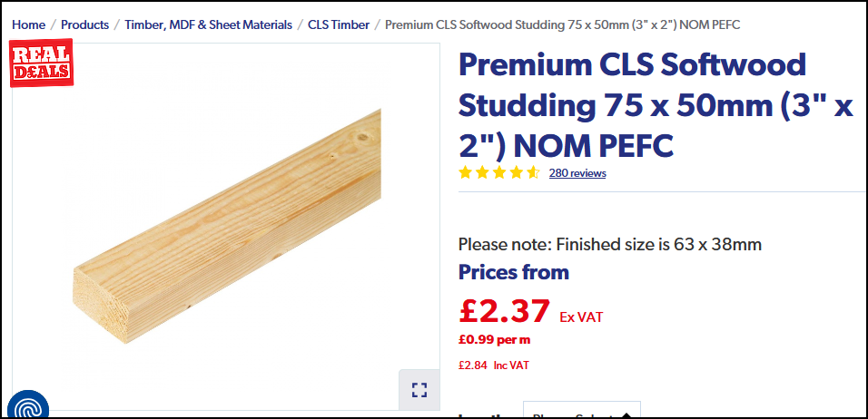Open the 280 reviews link
868x419 pixels.
577,173
